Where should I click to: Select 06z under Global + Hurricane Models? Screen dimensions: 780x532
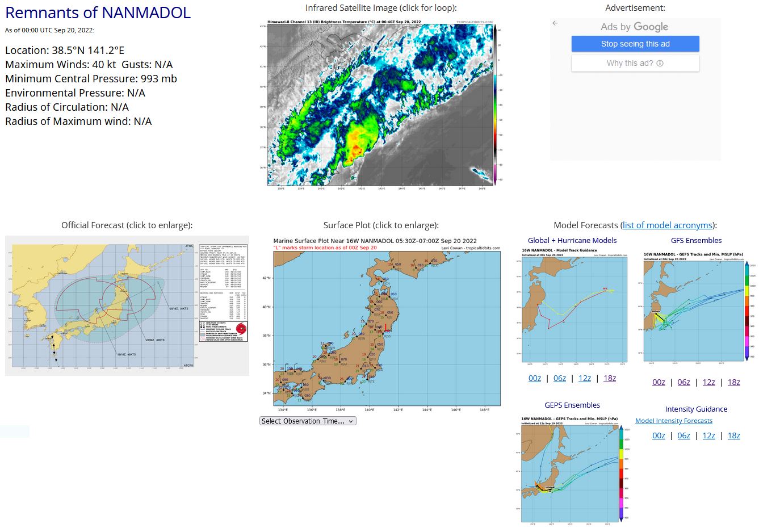pyautogui.click(x=560, y=379)
